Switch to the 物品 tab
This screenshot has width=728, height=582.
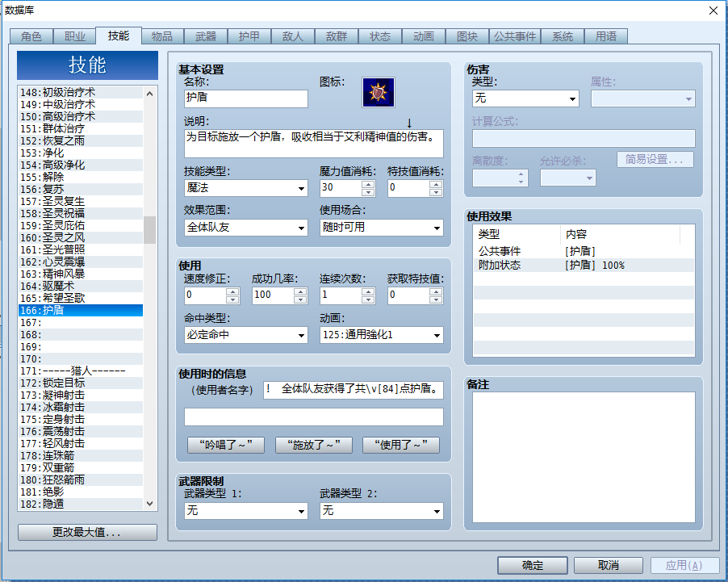coord(162,36)
